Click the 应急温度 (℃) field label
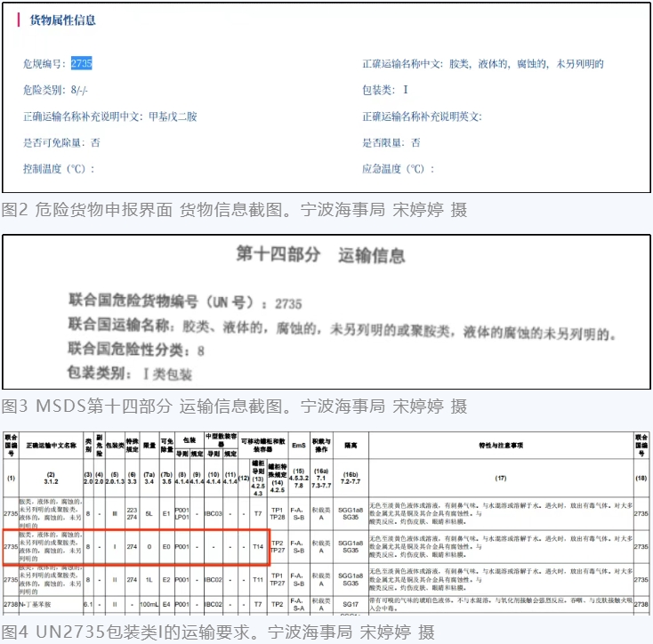The width and height of the screenshot is (653, 644). (x=398, y=168)
